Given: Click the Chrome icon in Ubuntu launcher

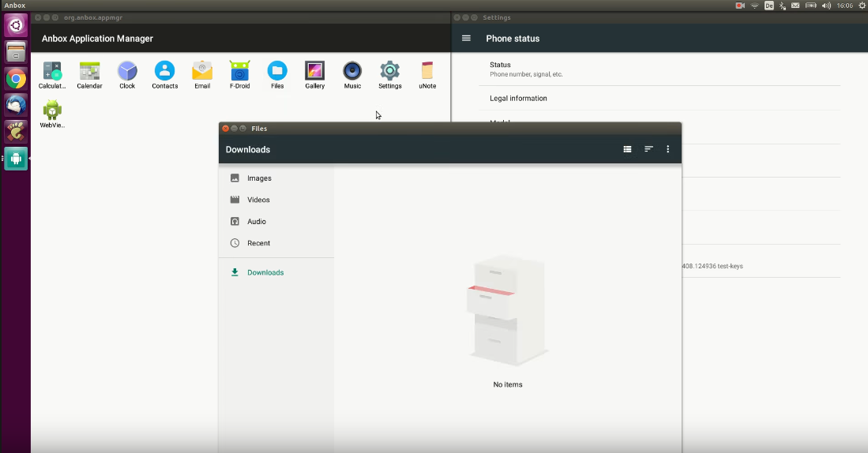Looking at the screenshot, I should pyautogui.click(x=16, y=79).
